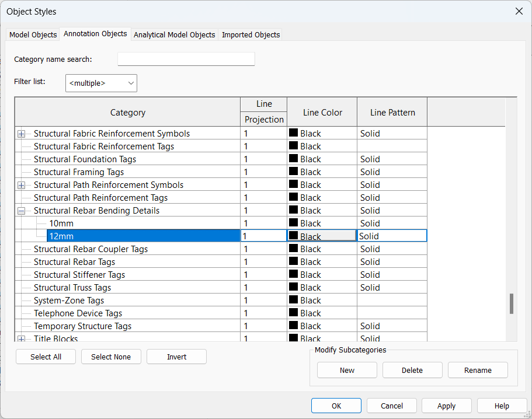Image resolution: width=532 pixels, height=419 pixels.
Task: Switch to the Model Objects tab
Action: click(33, 34)
